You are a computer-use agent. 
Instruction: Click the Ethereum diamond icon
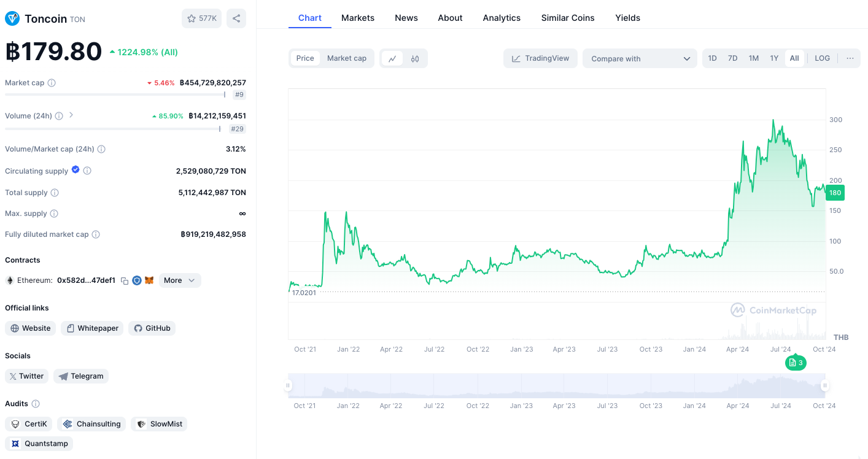pos(10,280)
